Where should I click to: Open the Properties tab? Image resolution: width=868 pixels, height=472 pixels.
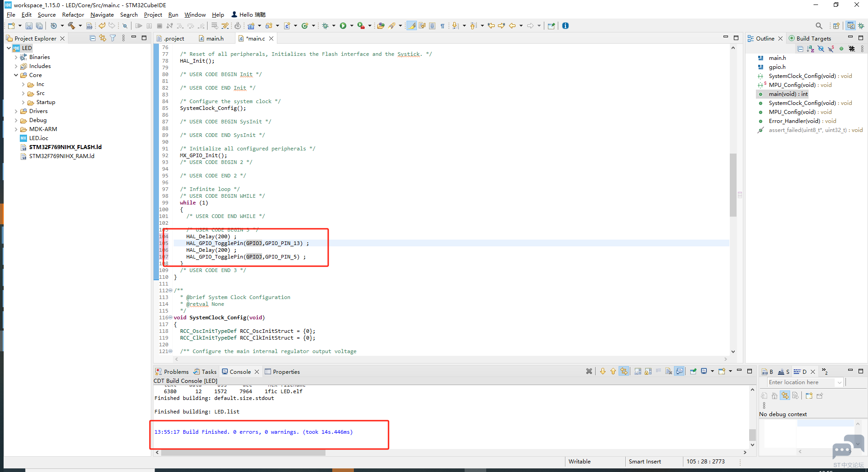tap(282, 372)
